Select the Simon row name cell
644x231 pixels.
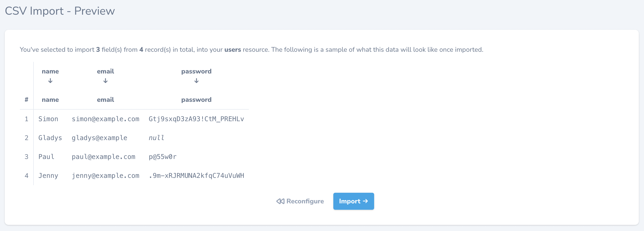point(48,119)
